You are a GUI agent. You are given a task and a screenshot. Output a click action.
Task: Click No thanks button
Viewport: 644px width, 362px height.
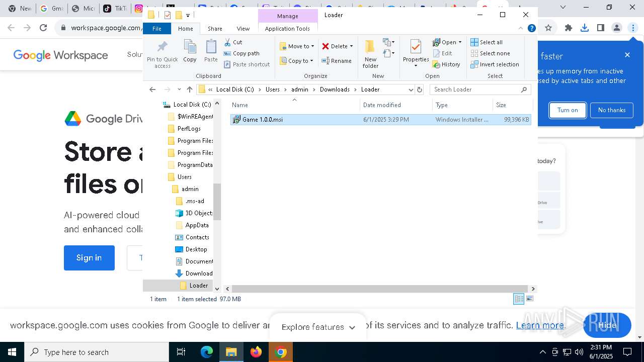point(612,110)
